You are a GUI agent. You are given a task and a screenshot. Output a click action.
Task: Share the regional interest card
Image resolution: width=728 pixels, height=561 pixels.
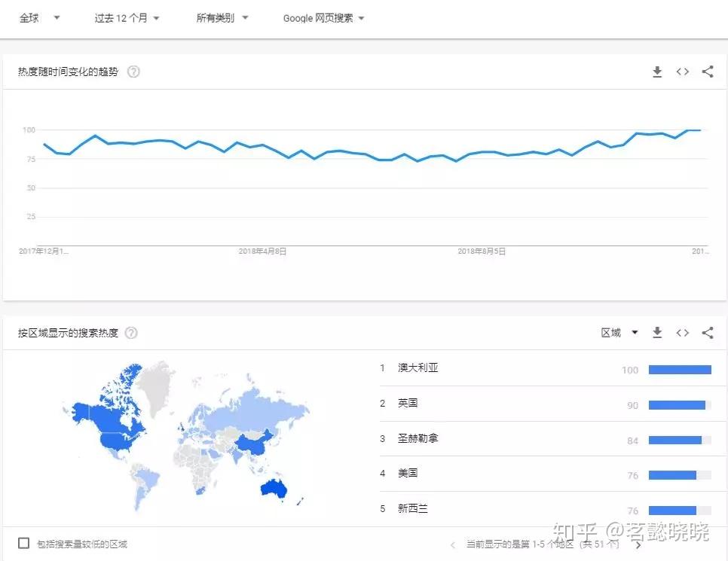[x=707, y=333]
